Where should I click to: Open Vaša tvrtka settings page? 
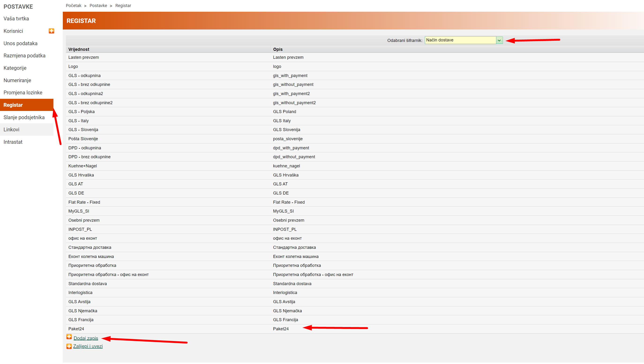(16, 18)
